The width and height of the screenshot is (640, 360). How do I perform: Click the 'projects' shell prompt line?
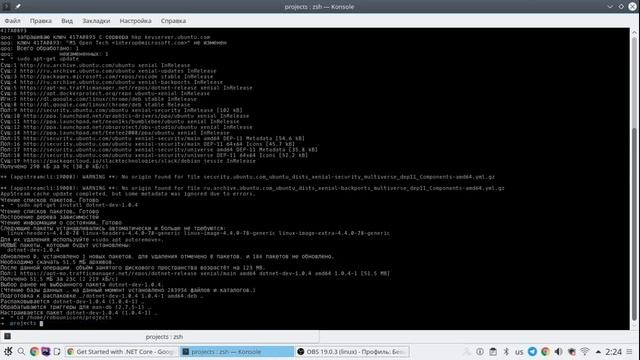coord(22,323)
